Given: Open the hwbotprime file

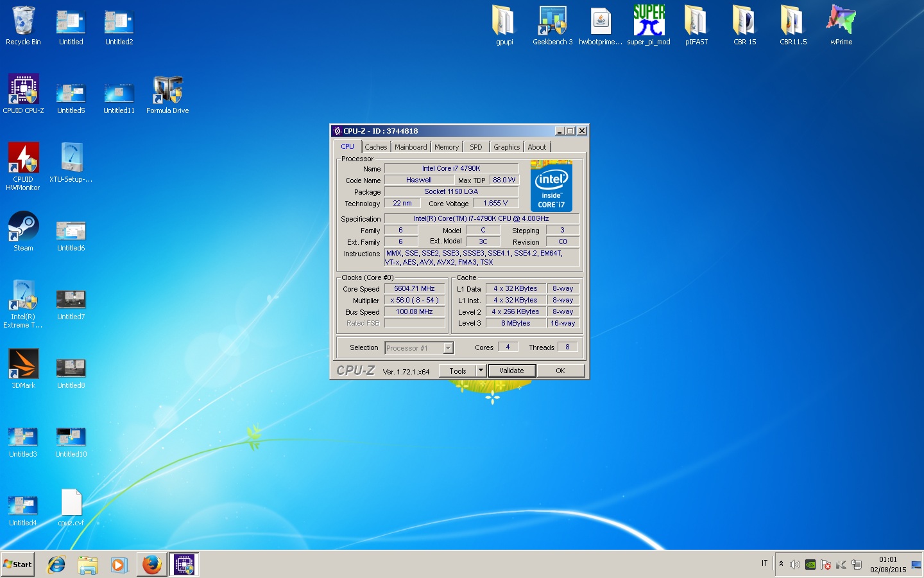Looking at the screenshot, I should (x=601, y=26).
